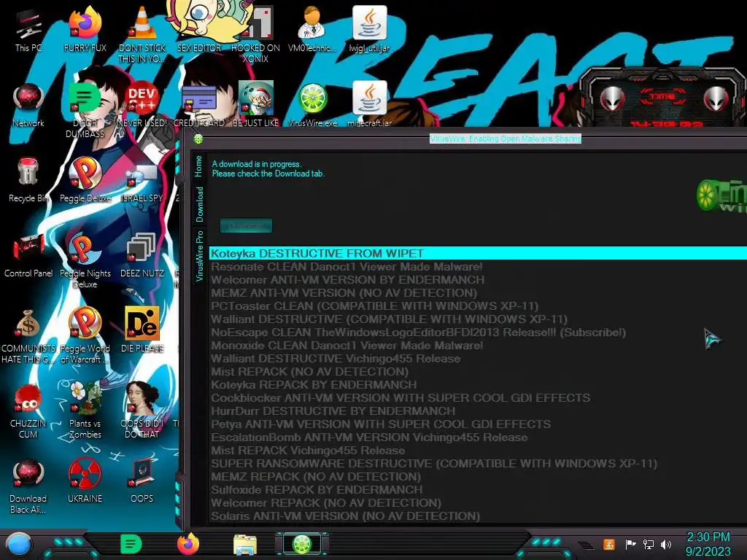Select Welcomer REPACK (NO AV DETECTION)
This screenshot has width=747, height=560.
pyautogui.click(x=478, y=503)
